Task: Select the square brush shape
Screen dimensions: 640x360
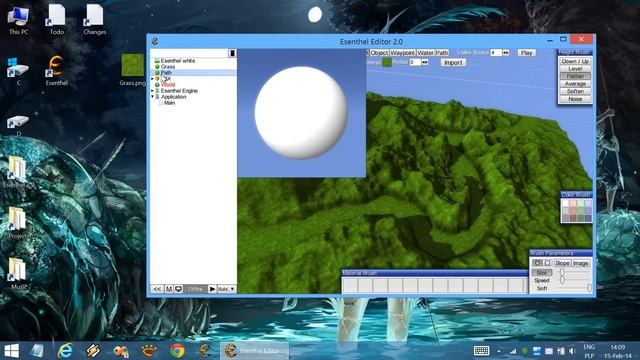Action: [548, 263]
